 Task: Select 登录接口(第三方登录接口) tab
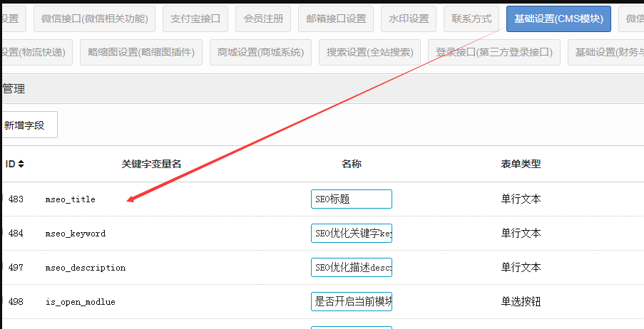tap(494, 53)
